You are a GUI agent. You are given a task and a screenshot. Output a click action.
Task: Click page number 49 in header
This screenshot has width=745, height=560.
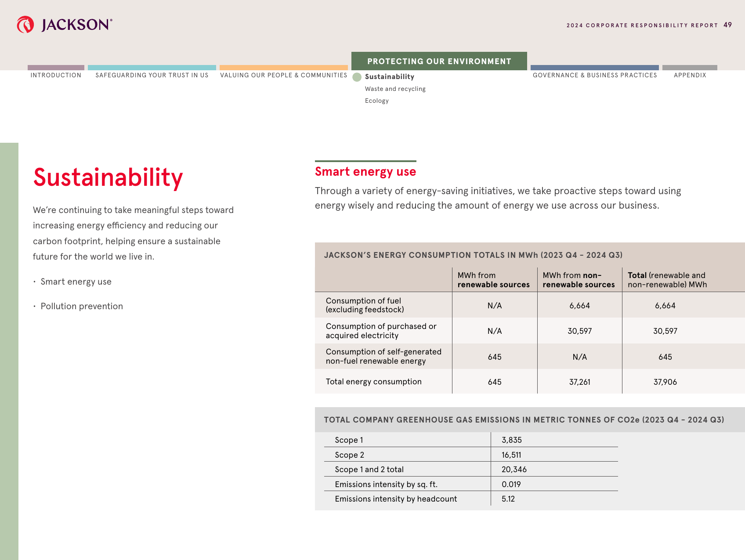(x=728, y=25)
